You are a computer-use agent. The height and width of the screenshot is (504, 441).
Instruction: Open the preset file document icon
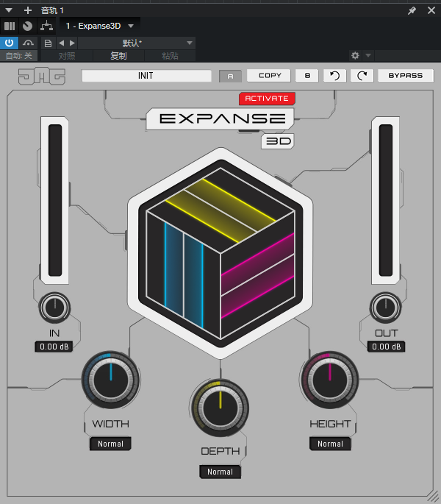click(48, 43)
